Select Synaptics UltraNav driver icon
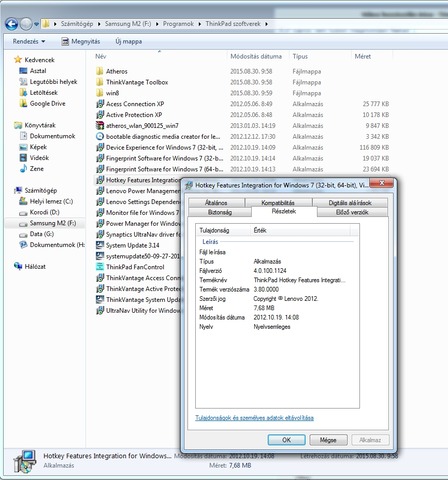Image resolution: width=448 pixels, height=480 pixels. coord(100,234)
